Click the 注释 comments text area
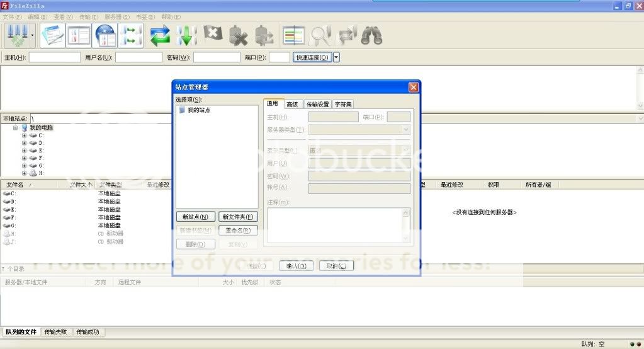This screenshot has height=349, width=644. (x=339, y=226)
